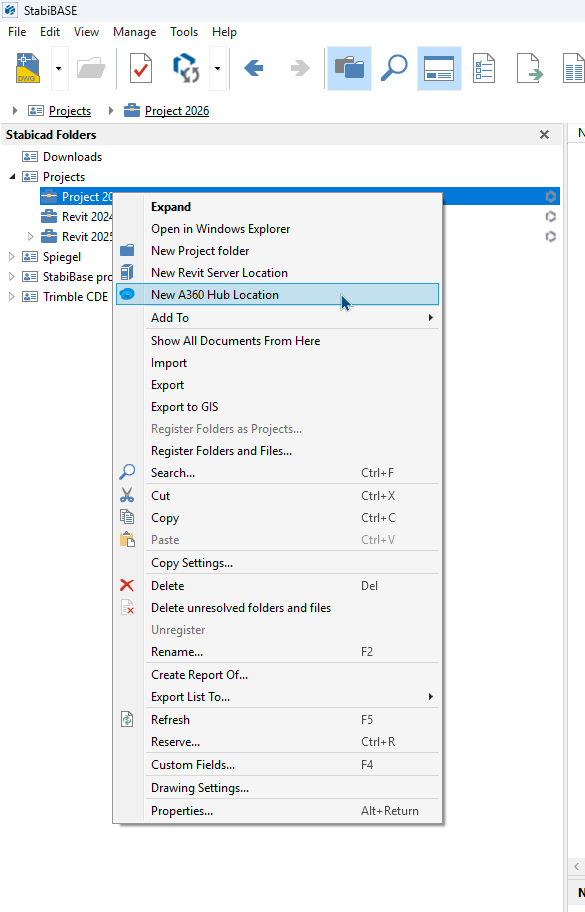Choose New Revit Server Location
Viewport: 585px width, 912px height.
tap(277, 273)
